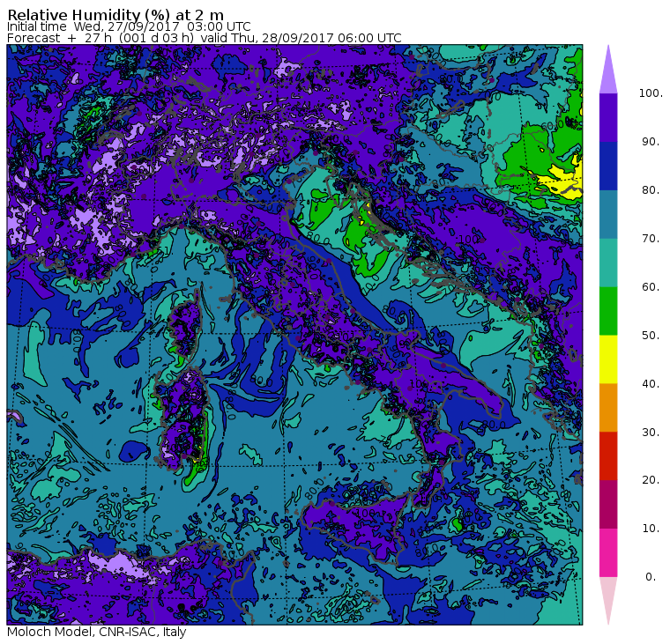Click the '40.' colorbar label
670x644 pixels.
(x=651, y=383)
